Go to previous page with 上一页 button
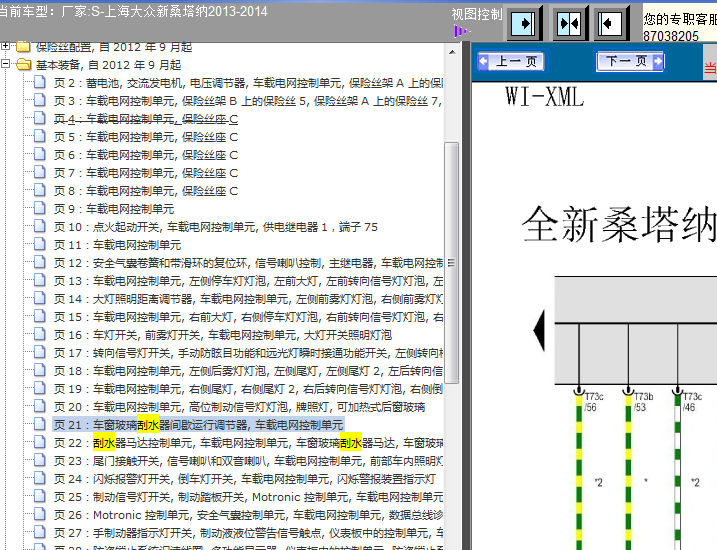This screenshot has height=550, width=717. [511, 61]
